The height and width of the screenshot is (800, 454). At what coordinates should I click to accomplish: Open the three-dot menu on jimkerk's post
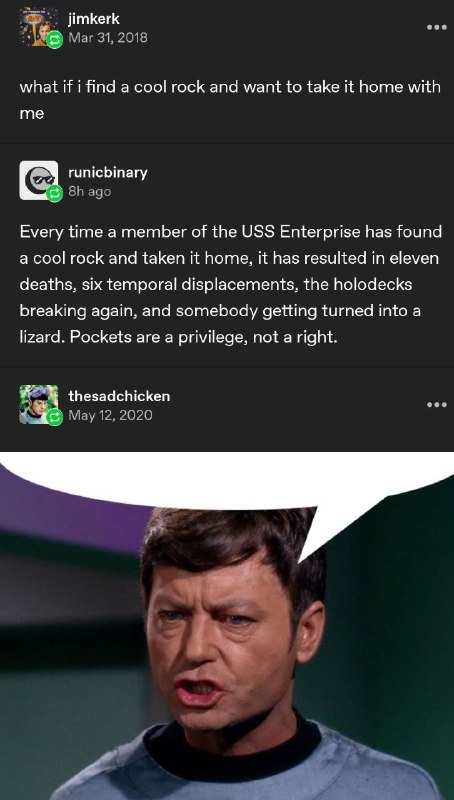coord(437,27)
